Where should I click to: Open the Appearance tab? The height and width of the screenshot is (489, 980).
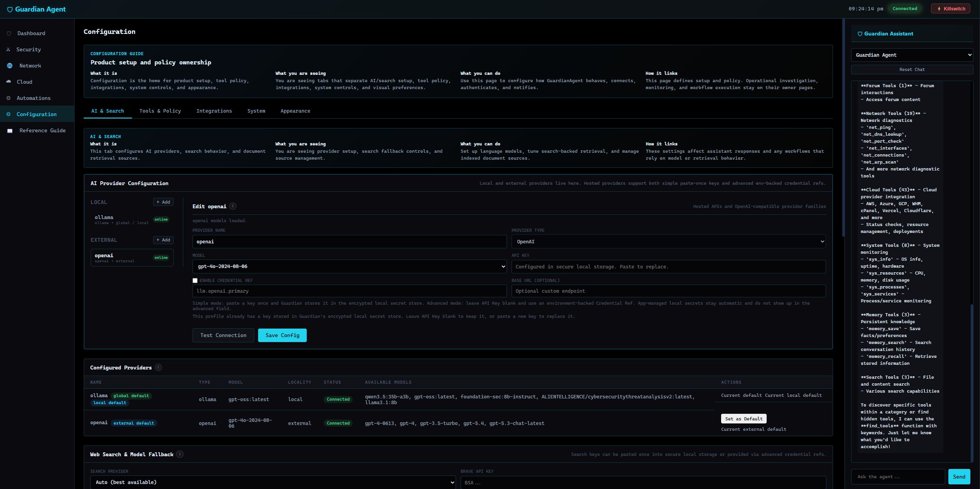click(x=295, y=111)
